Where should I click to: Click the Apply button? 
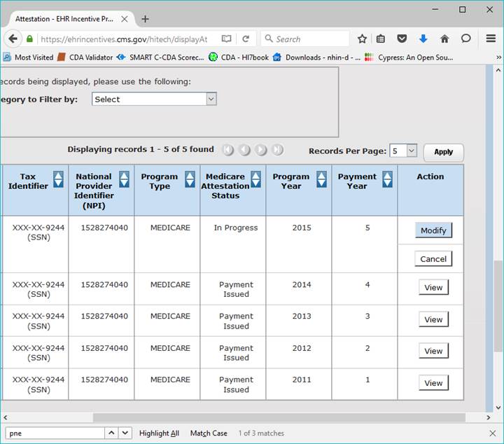(x=443, y=152)
